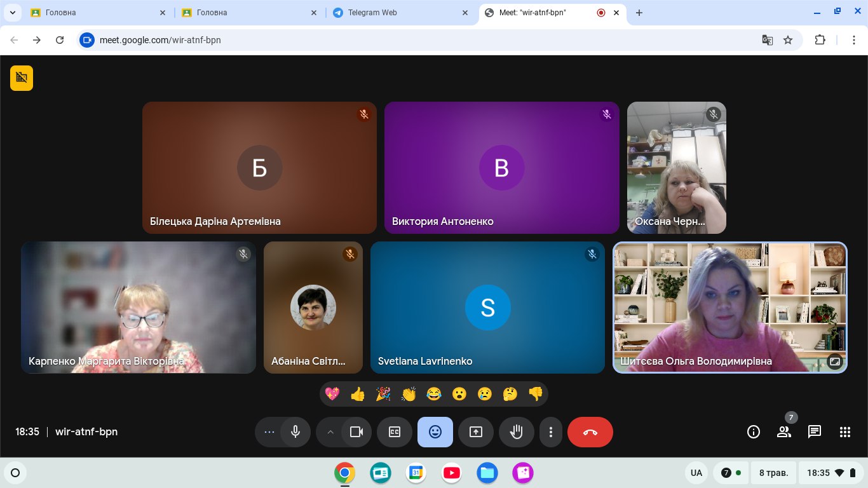The width and height of the screenshot is (868, 488).
Task: Leave the call with red hang-up button
Action: [590, 432]
